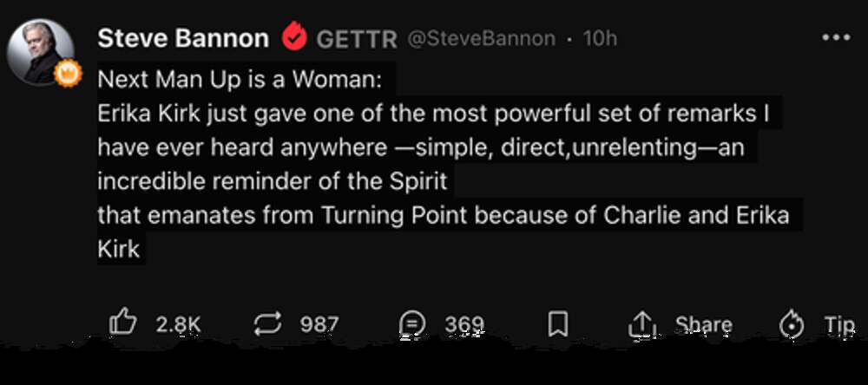Viewport: 868px width, 385px height.
Task: Click the Tip flame icon
Action: click(792, 324)
